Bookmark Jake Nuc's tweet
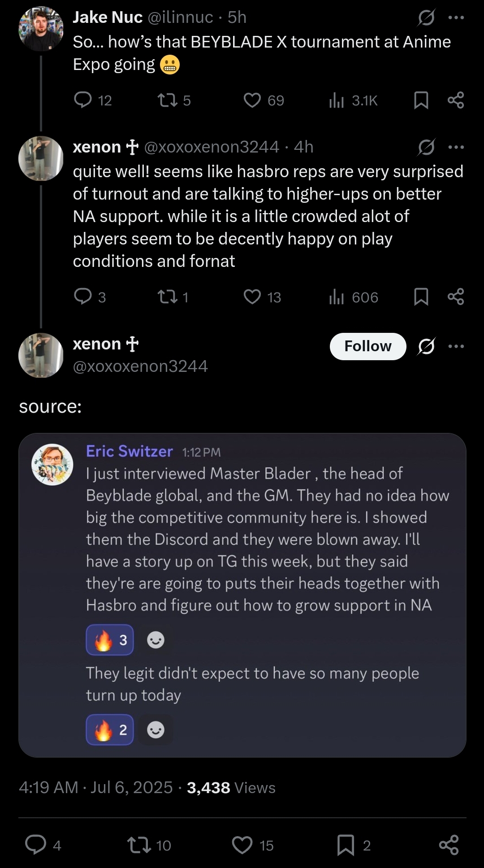Screen dimensions: 484x868 coord(421,100)
